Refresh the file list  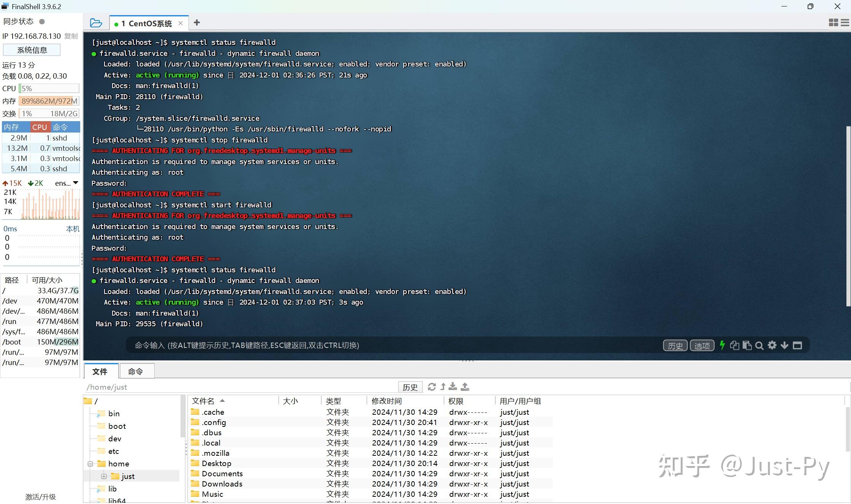pos(432,387)
